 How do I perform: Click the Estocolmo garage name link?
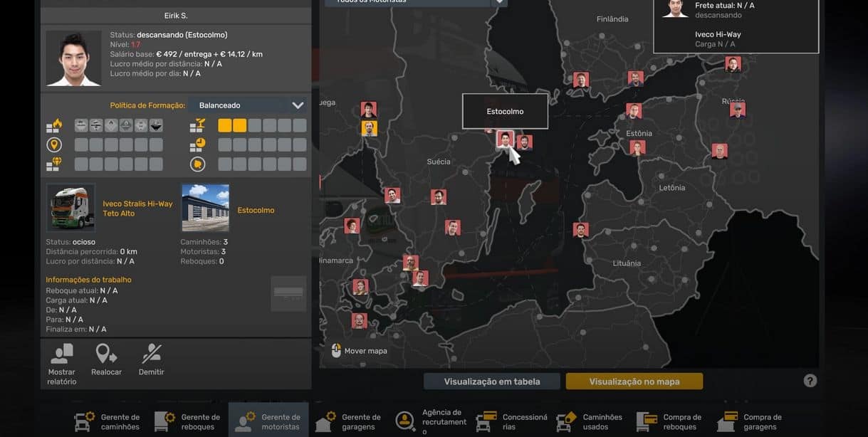(x=256, y=211)
